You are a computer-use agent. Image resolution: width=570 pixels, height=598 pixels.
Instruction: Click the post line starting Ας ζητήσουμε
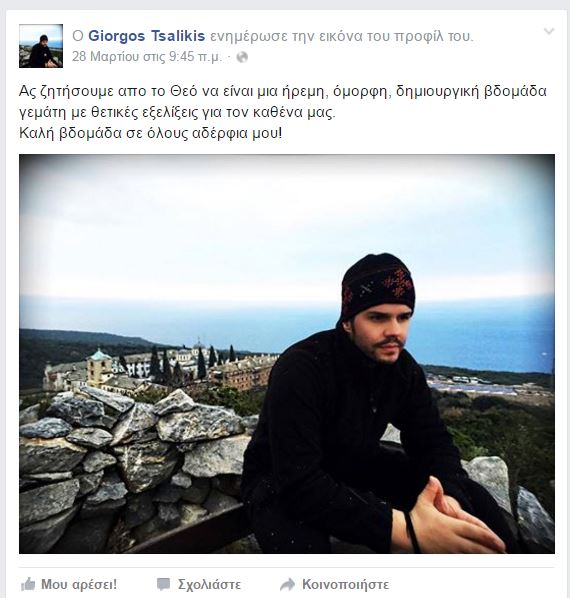click(283, 92)
